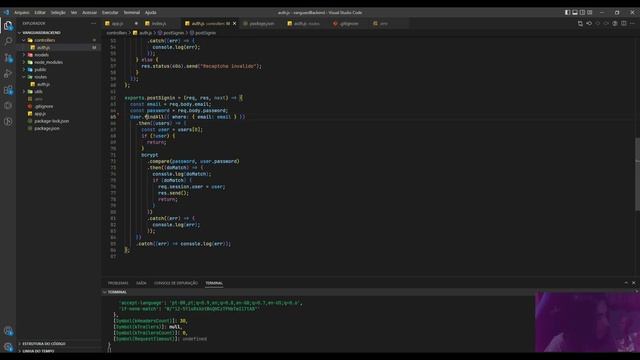Open the Console de Depuração panel tab
Screen dimensions: 640x360
coord(176,283)
